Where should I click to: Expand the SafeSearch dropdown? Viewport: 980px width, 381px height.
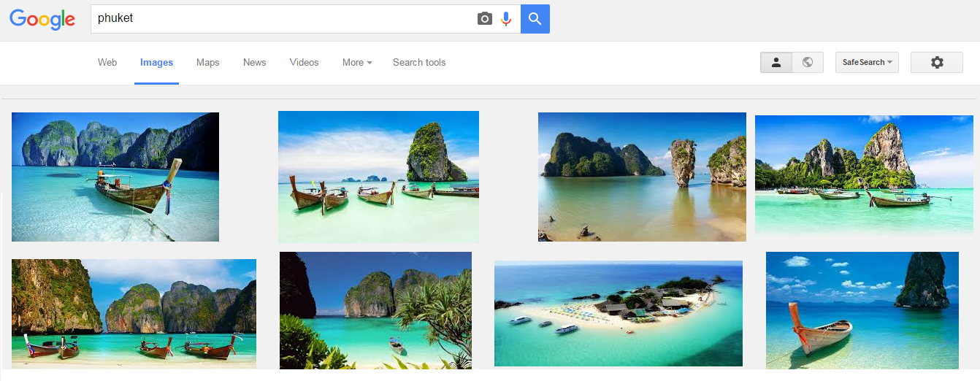[867, 63]
